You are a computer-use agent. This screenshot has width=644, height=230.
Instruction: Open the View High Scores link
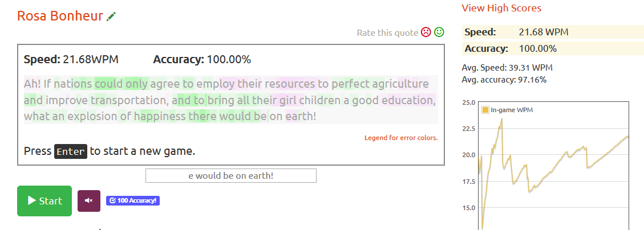pos(501,8)
